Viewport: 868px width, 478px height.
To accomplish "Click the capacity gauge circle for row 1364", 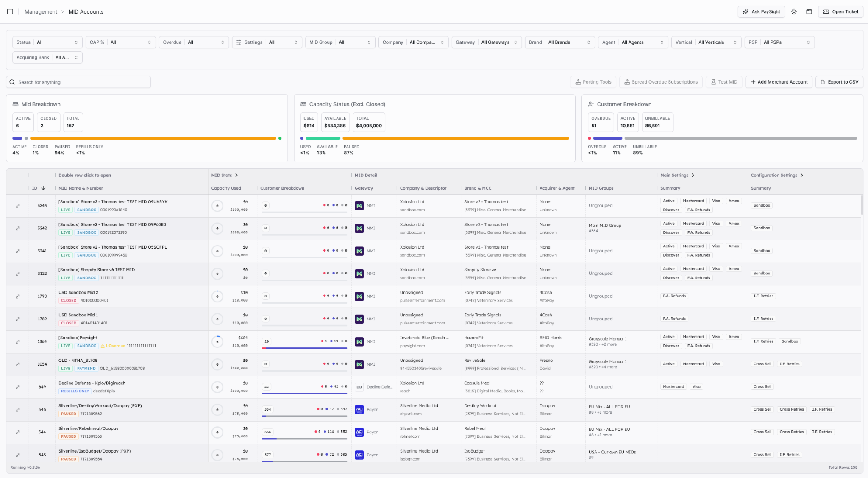I will 217,341.
